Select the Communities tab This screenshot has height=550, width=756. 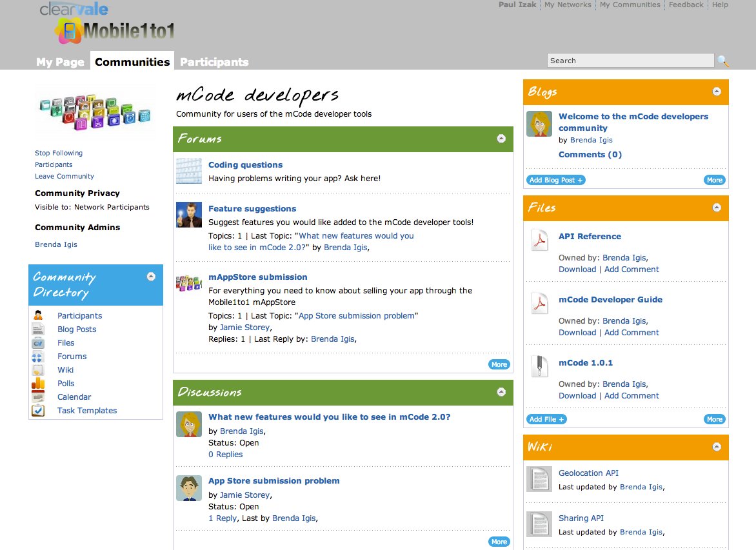(132, 62)
